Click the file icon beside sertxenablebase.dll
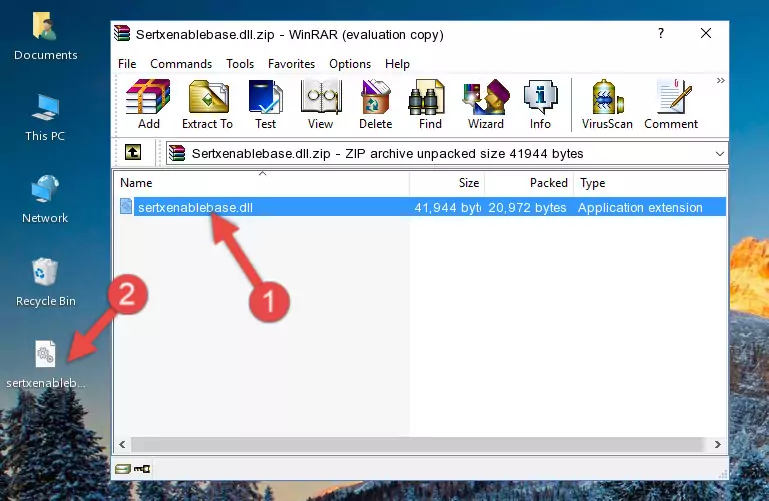The width and height of the screenshot is (769, 501). pos(126,206)
